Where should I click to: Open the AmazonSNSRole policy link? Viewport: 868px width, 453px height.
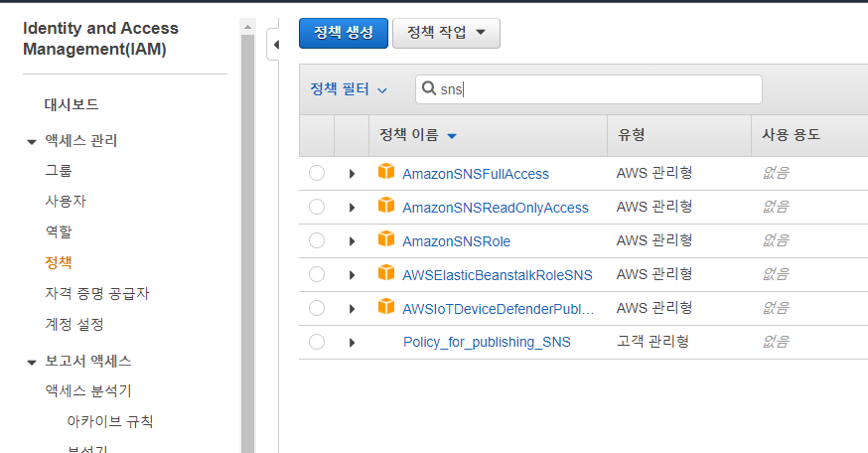pyautogui.click(x=456, y=241)
